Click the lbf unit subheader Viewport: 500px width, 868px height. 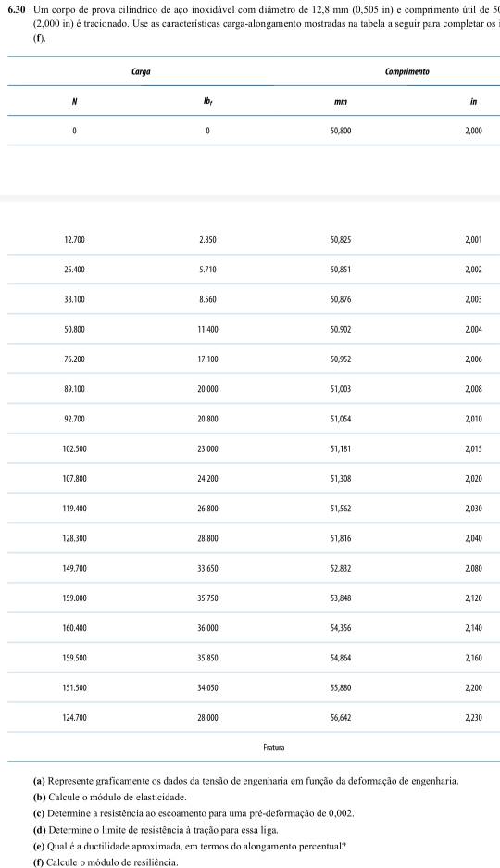(x=208, y=102)
